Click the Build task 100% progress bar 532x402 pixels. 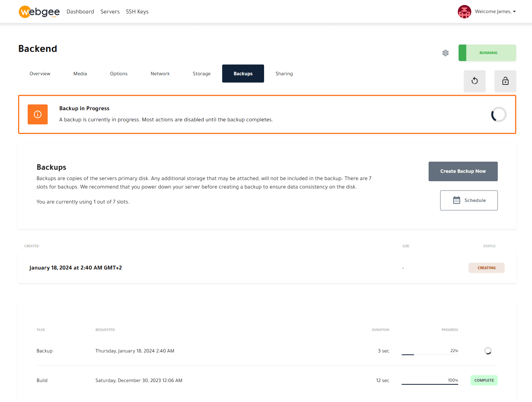(x=430, y=384)
